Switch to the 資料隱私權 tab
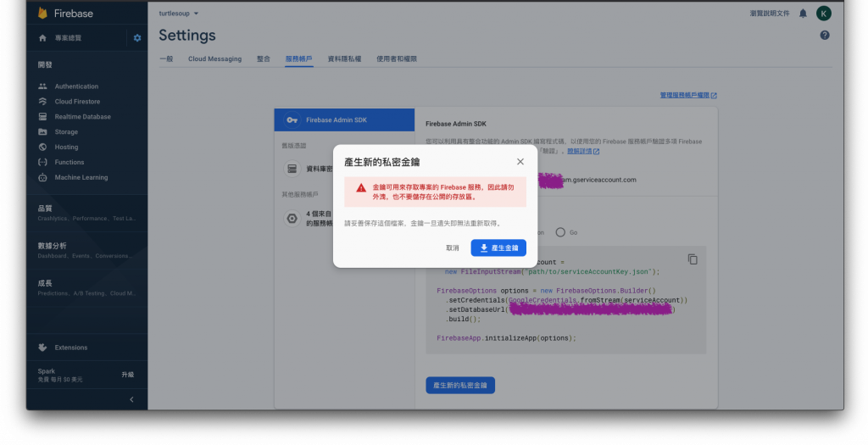The width and height of the screenshot is (868, 445). [344, 58]
